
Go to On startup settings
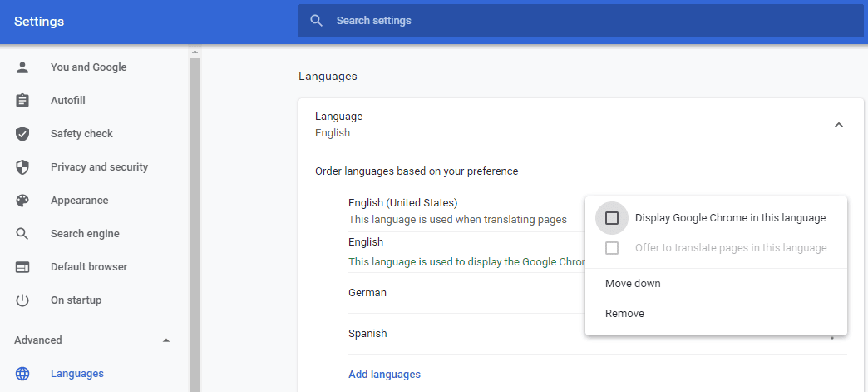76,300
